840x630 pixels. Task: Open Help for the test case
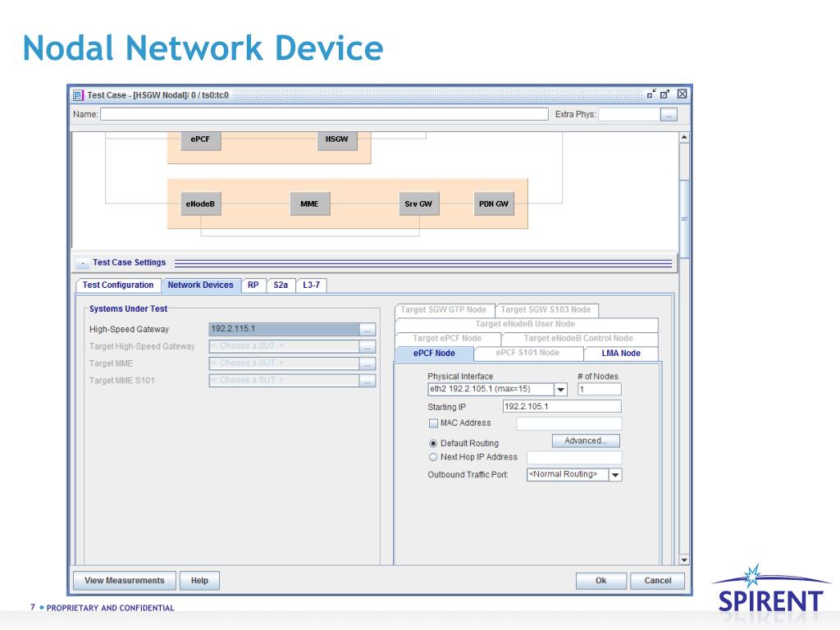pyautogui.click(x=199, y=582)
